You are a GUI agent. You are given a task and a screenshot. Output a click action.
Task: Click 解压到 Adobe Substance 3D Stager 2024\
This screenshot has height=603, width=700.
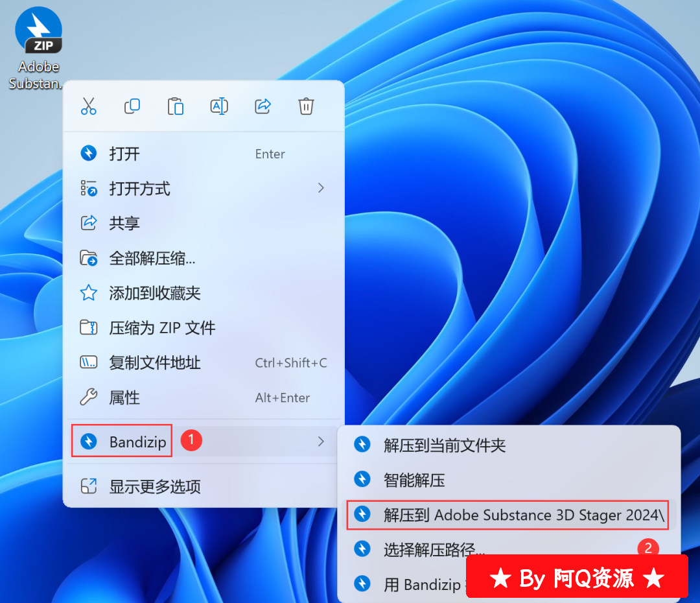[x=509, y=515]
